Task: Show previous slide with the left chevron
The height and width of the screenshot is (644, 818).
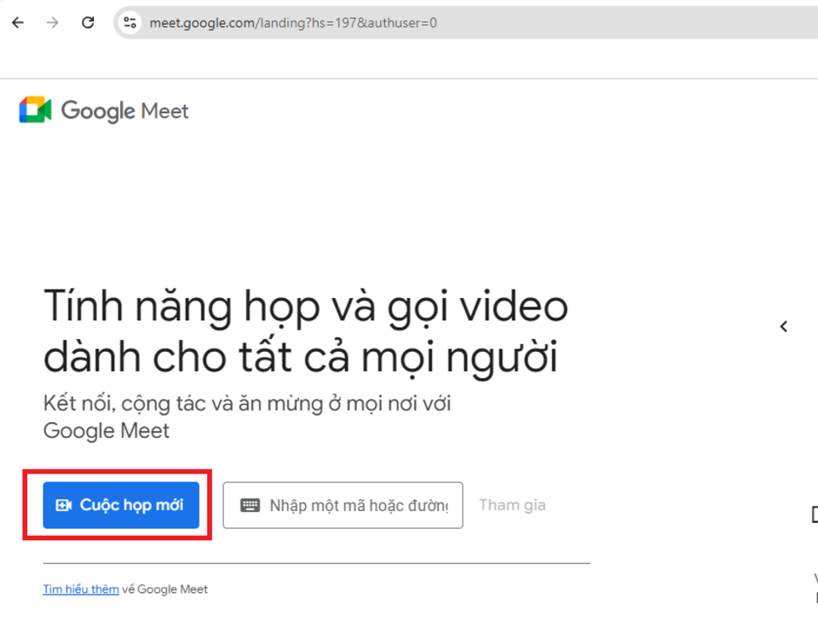Action: coord(784,326)
